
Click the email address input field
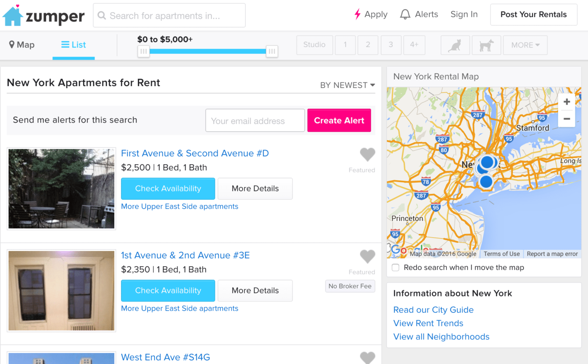click(x=255, y=120)
